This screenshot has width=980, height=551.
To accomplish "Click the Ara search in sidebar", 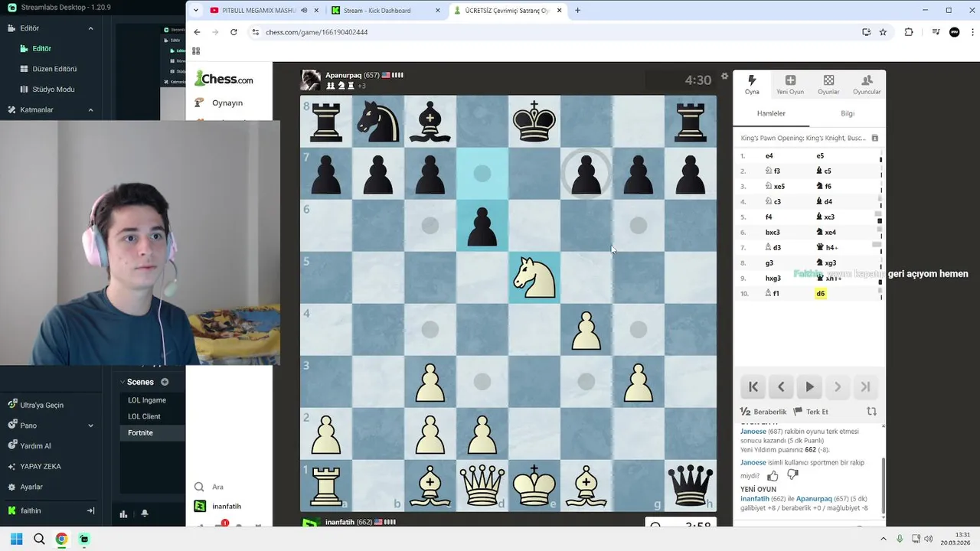I will [209, 487].
